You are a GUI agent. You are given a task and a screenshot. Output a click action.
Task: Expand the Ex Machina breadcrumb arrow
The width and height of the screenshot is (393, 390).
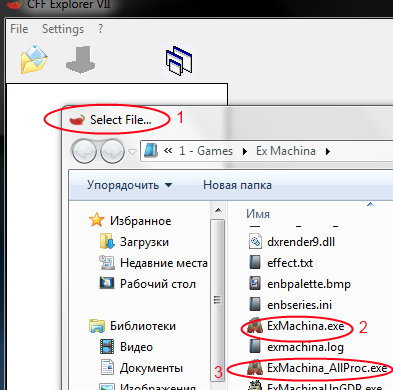coord(328,152)
